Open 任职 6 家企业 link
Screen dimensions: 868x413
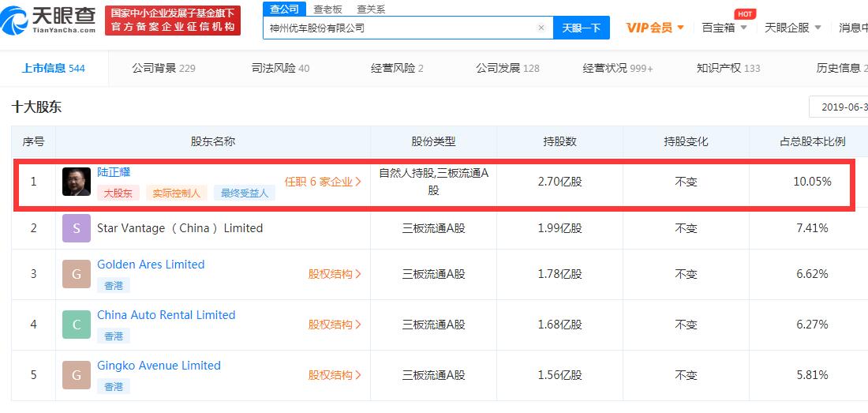click(x=323, y=182)
